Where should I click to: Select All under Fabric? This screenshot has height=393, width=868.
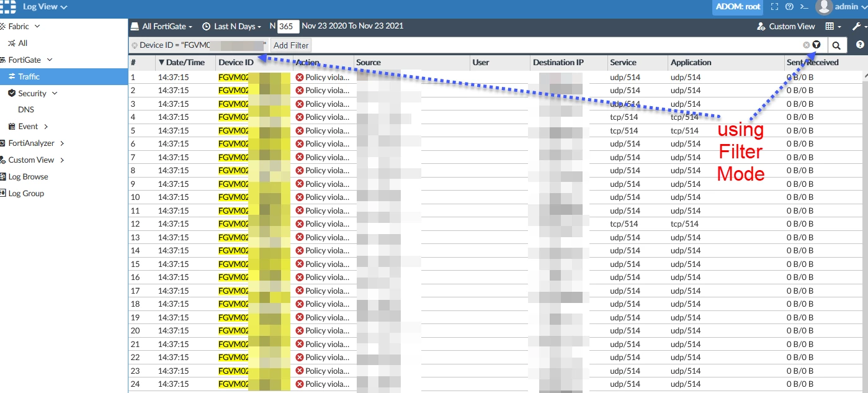tap(22, 43)
